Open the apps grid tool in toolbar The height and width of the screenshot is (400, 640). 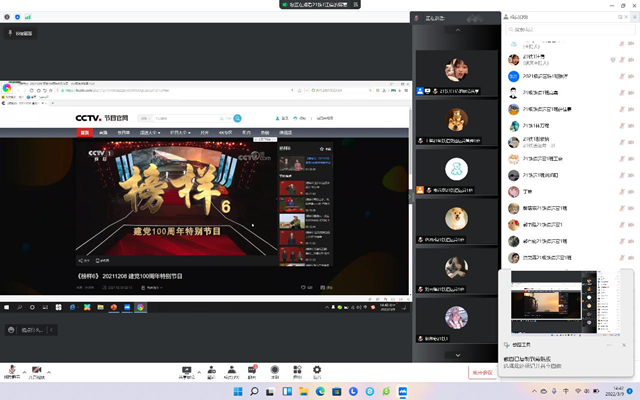(297, 372)
